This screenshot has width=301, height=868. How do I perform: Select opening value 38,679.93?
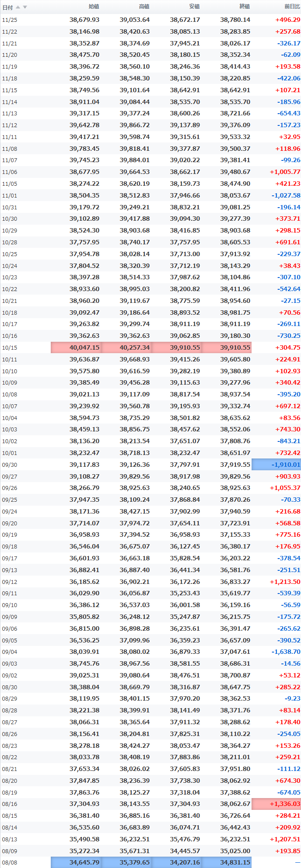pos(84,20)
